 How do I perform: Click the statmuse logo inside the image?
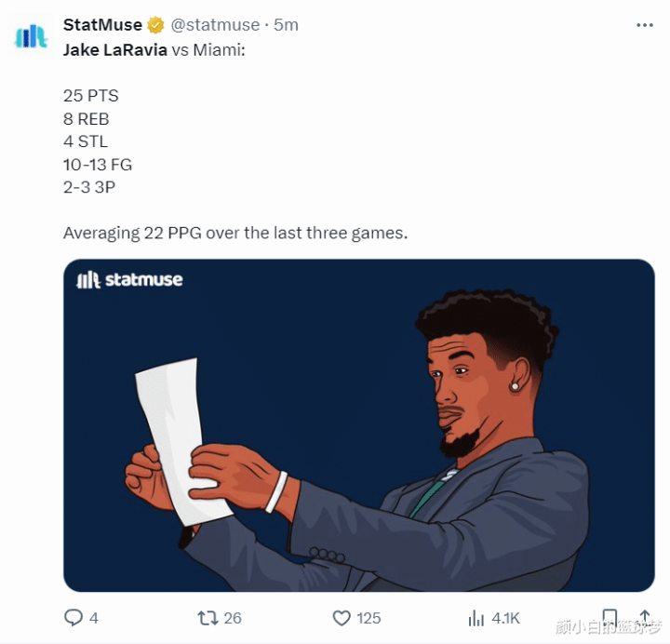click(129, 279)
